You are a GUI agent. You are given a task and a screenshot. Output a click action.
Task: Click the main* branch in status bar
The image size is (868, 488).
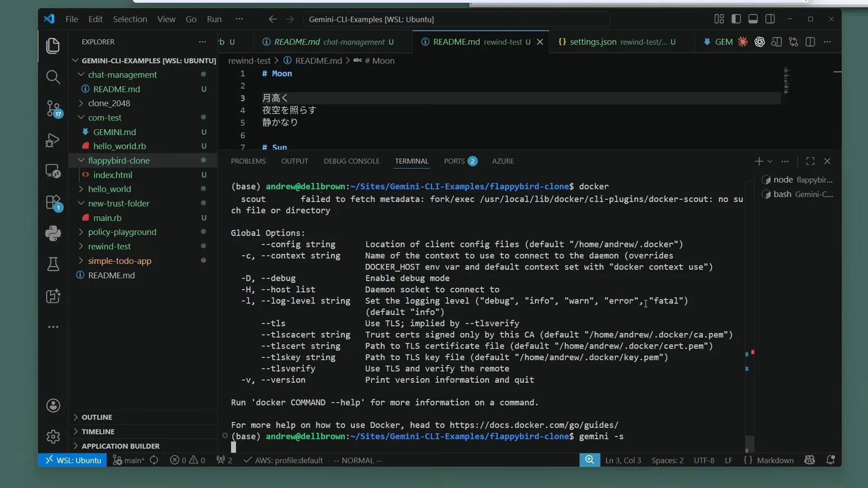click(x=129, y=460)
